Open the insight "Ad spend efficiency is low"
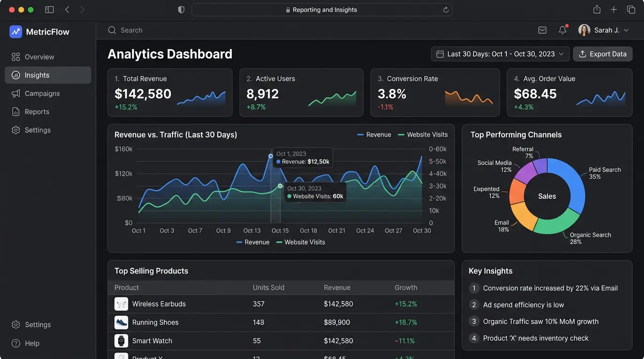 517,305
